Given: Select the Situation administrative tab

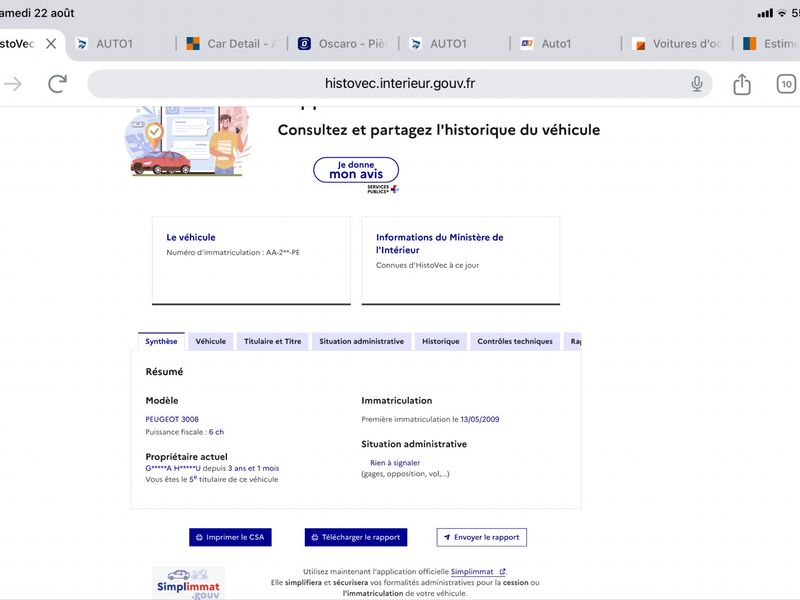Looking at the screenshot, I should point(362,341).
